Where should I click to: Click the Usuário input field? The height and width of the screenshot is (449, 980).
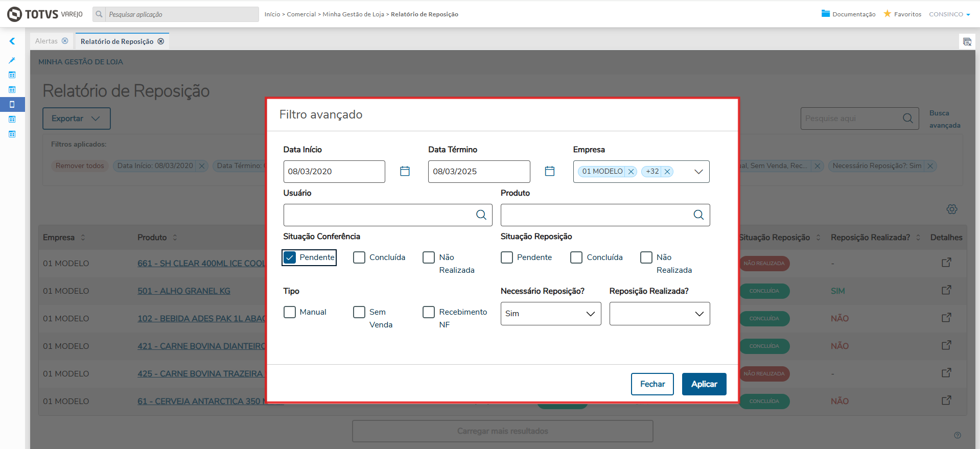click(x=378, y=215)
